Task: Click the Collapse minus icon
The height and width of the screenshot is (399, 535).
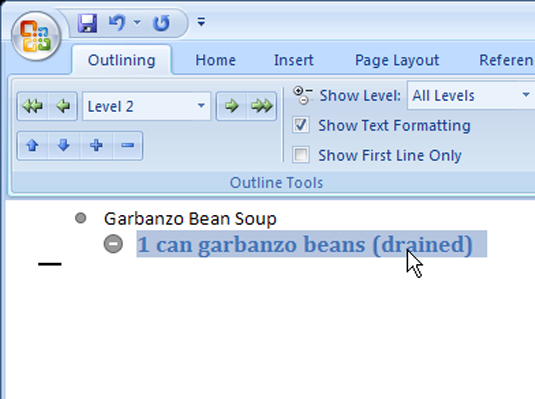Action: [x=127, y=145]
